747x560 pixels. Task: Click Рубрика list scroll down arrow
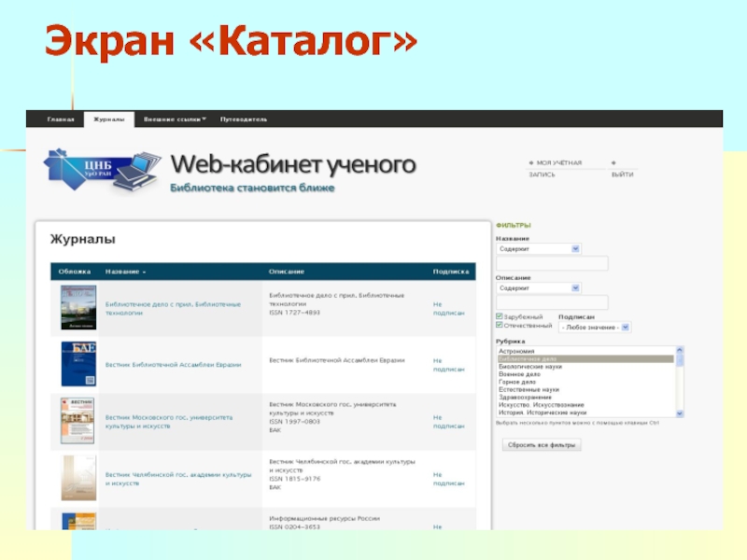(680, 413)
